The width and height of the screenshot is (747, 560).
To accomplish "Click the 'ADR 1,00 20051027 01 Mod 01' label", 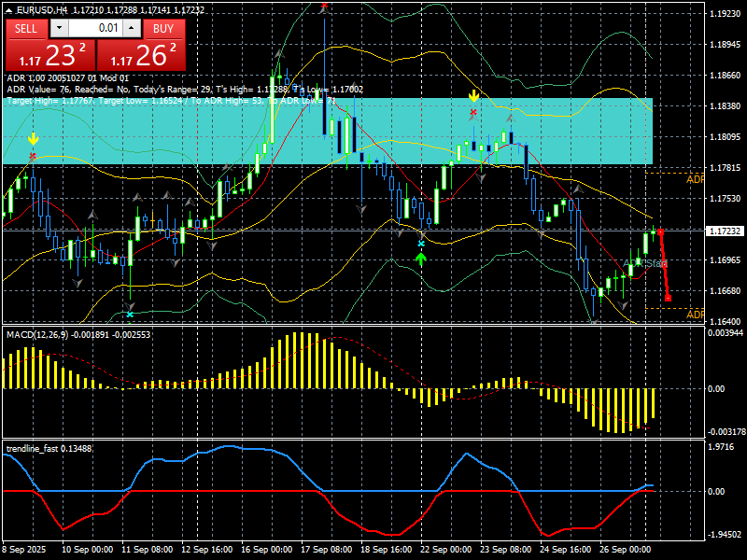I will click(x=67, y=78).
